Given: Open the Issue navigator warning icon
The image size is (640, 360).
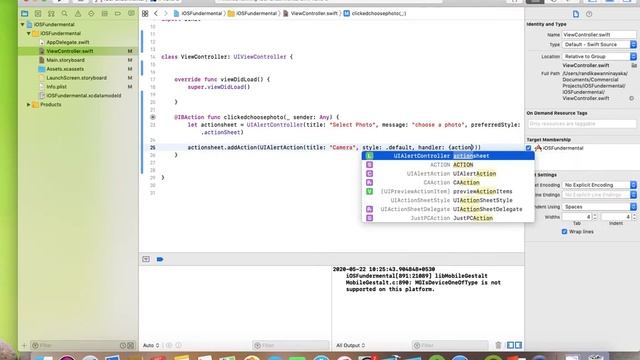Looking at the screenshot, I should tap(78, 13).
